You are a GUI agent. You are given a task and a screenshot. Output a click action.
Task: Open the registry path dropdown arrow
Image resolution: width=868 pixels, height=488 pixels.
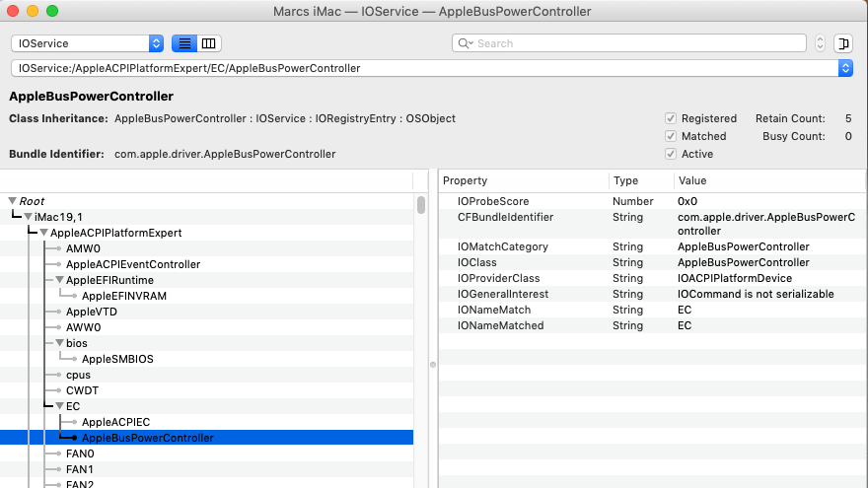tap(844, 68)
